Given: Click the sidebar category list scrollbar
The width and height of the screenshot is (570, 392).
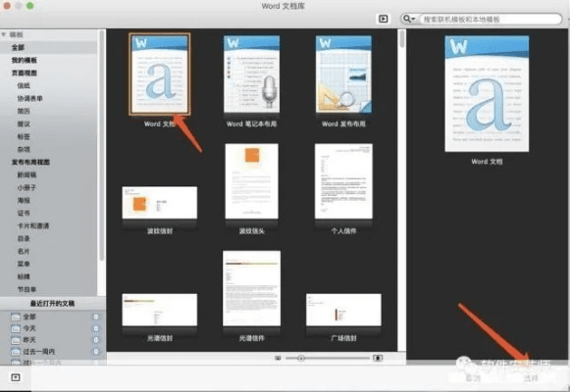Looking at the screenshot, I should point(102,145).
